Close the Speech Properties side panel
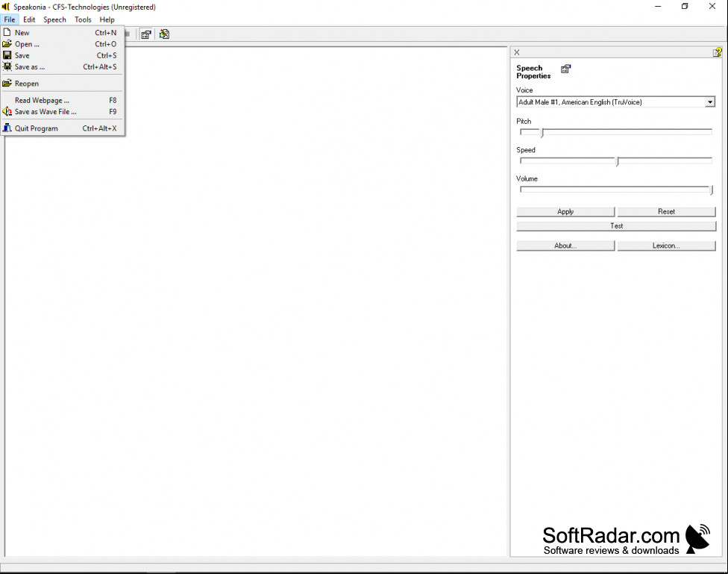The image size is (728, 574). click(x=517, y=52)
